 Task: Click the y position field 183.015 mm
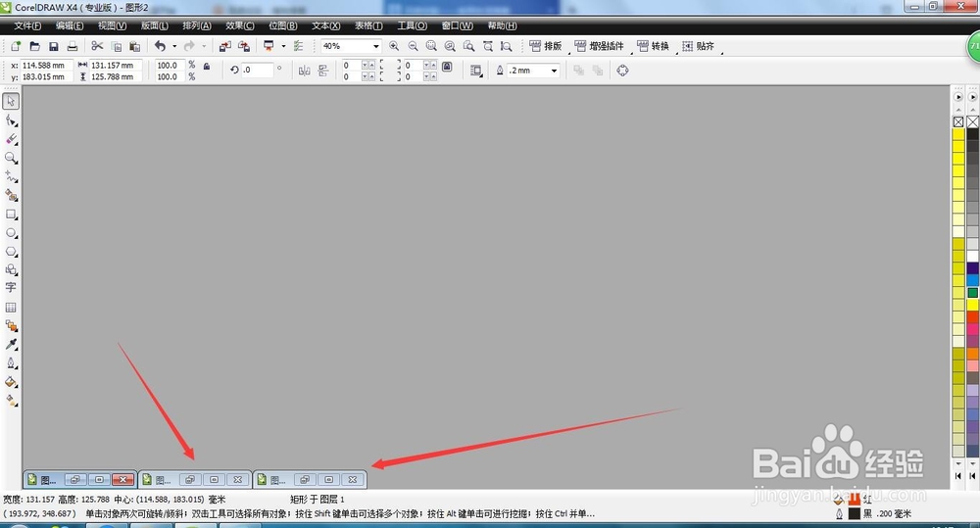(x=46, y=76)
